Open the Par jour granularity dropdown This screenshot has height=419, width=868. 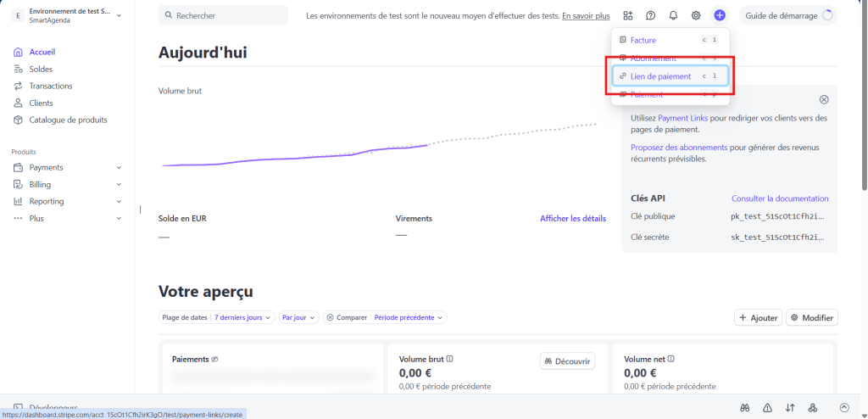298,317
